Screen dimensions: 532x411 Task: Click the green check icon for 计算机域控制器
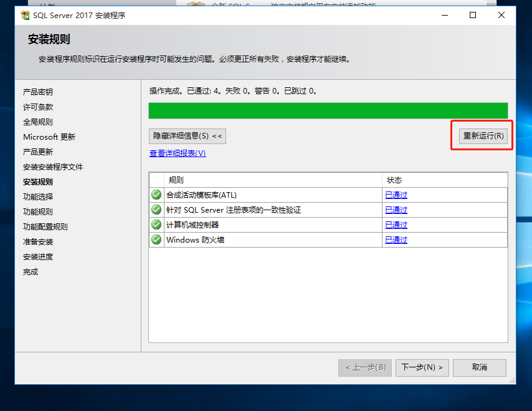[x=156, y=225]
